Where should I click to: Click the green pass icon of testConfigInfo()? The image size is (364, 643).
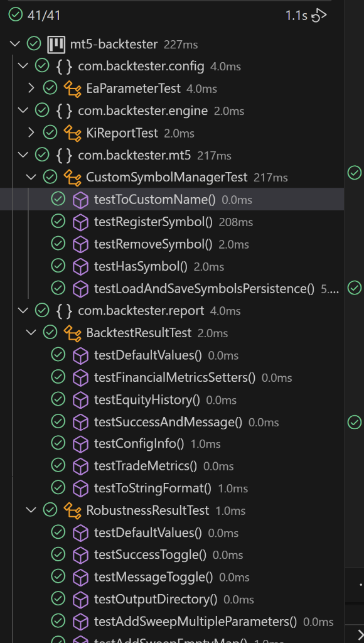58,444
